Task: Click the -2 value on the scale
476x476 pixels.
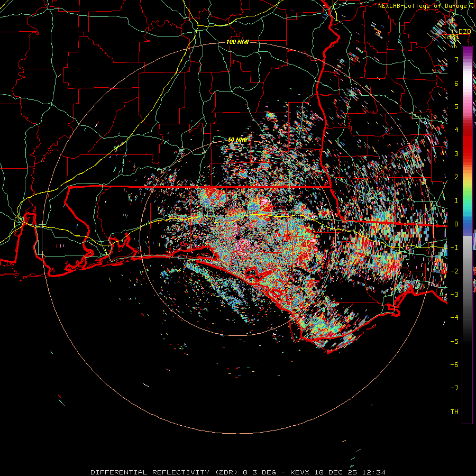Action: tap(454, 271)
